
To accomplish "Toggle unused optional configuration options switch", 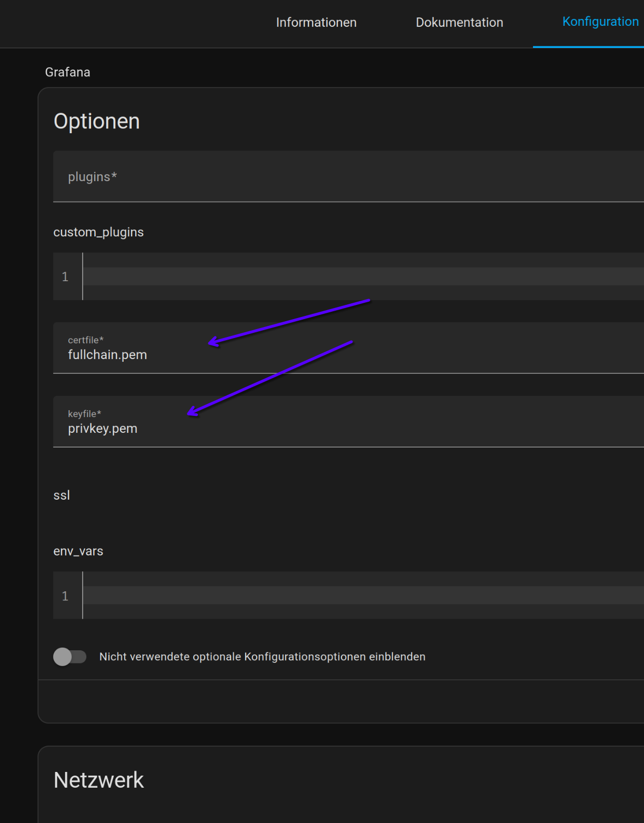I will point(69,657).
